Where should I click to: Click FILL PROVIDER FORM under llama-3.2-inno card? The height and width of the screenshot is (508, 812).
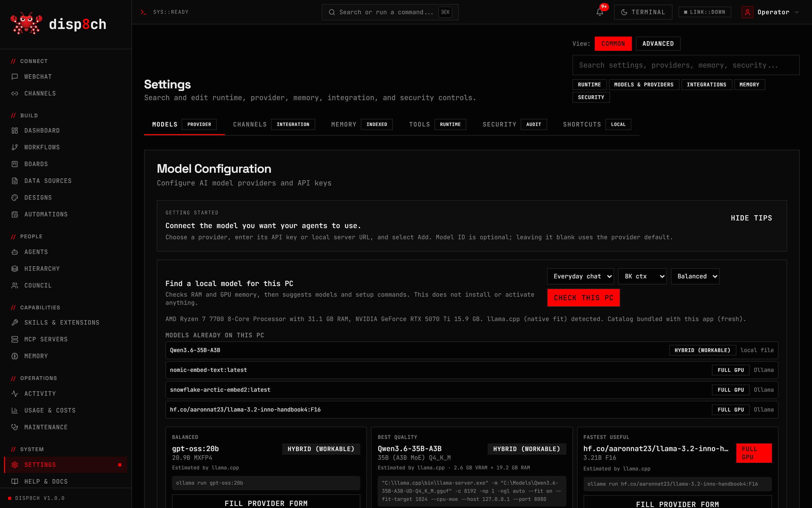[677, 502]
